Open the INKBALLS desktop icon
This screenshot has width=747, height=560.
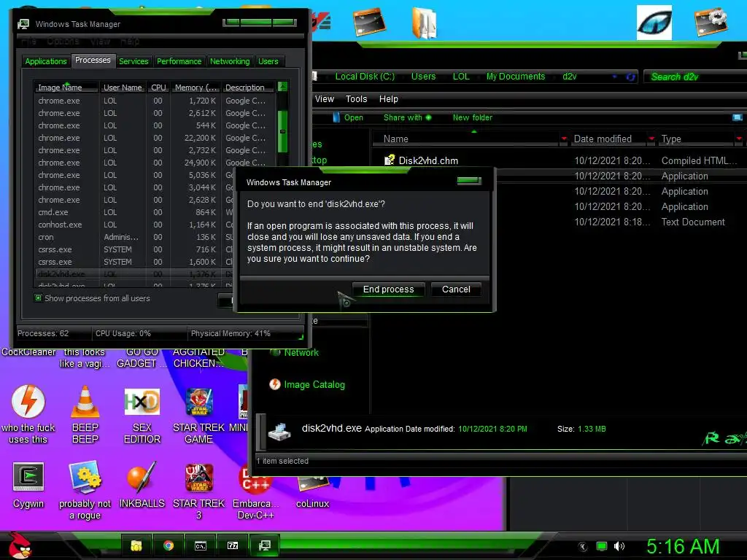click(142, 485)
